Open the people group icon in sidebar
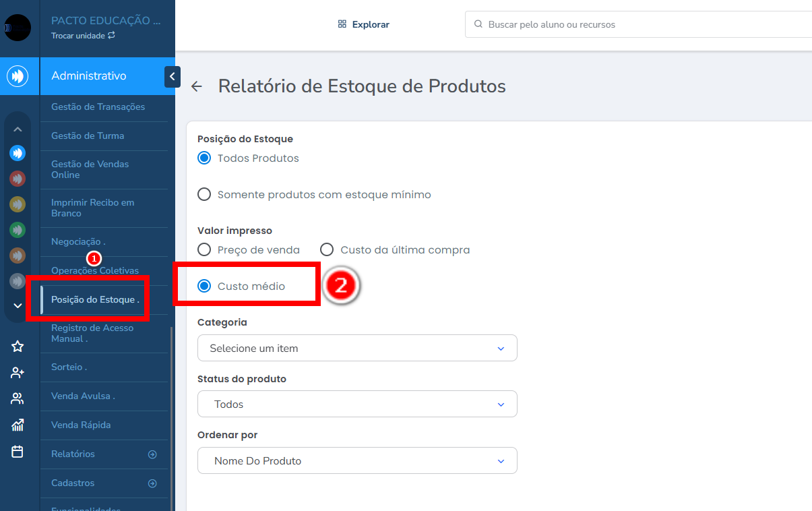The height and width of the screenshot is (511, 812). point(18,398)
